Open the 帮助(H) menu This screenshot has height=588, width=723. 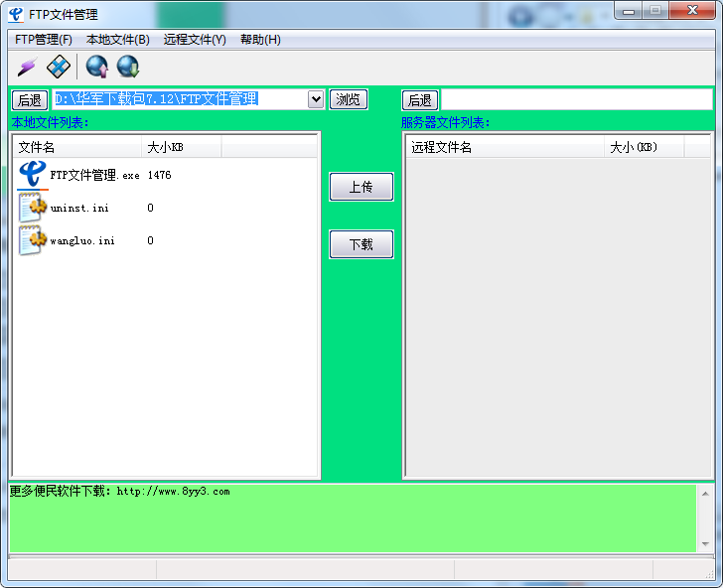260,40
